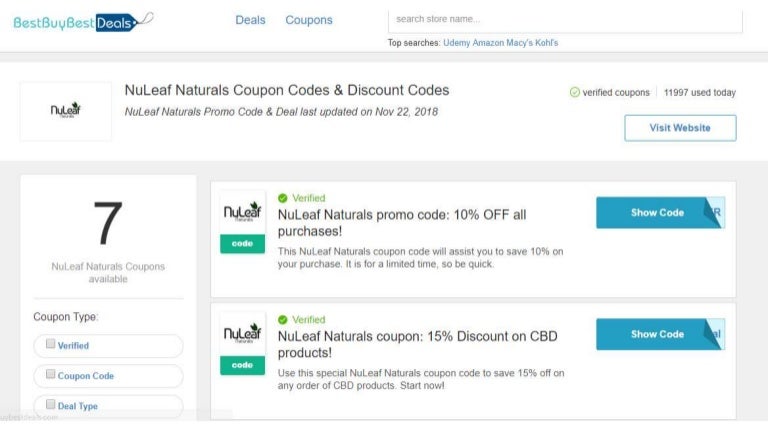Show Code for 10% OFF promo

coord(657,213)
